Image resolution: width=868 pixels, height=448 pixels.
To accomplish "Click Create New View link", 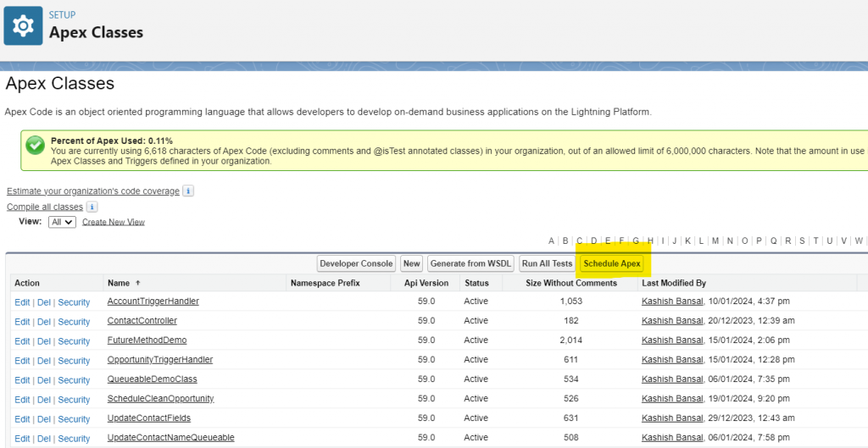I will [x=114, y=222].
